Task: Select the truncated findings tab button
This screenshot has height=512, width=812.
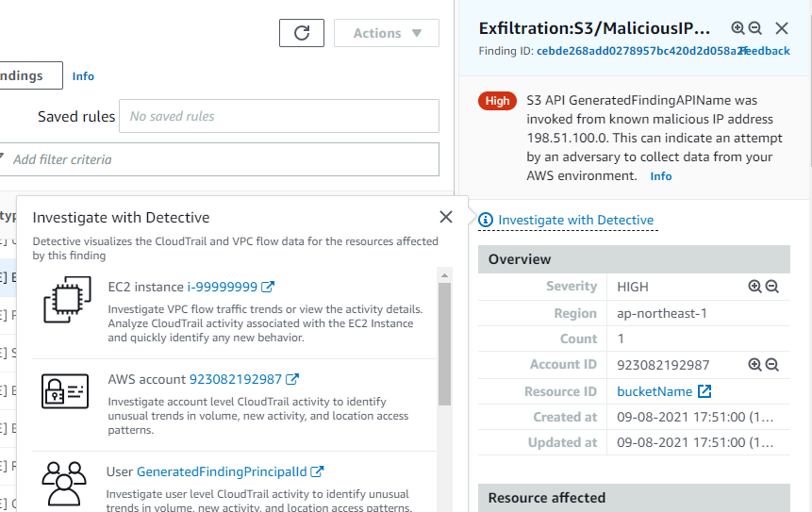Action: (31, 75)
